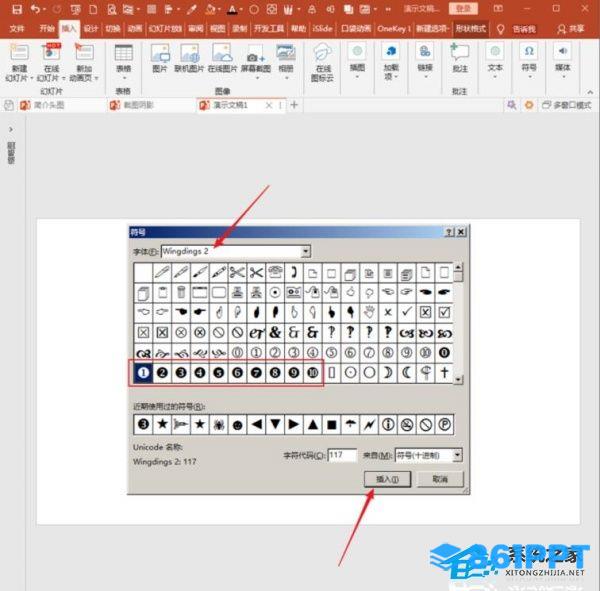Click the 新建幻灯片 new slide icon

(x=19, y=52)
